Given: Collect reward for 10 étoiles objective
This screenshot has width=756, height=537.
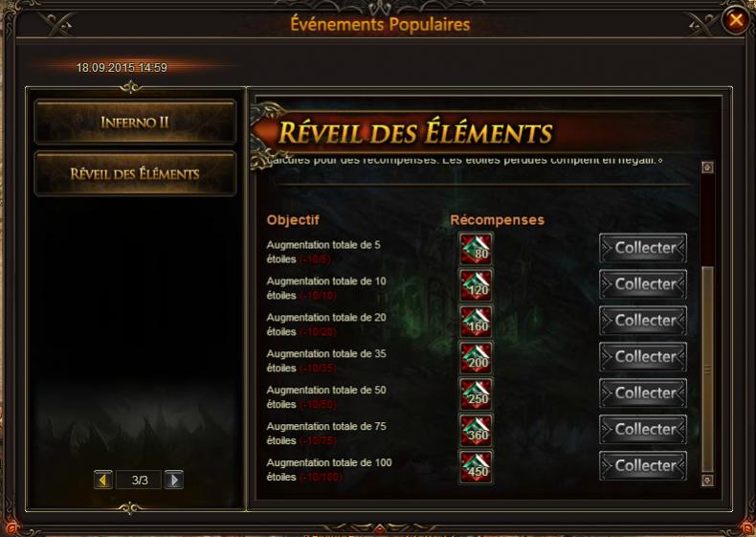Looking at the screenshot, I should (643, 284).
